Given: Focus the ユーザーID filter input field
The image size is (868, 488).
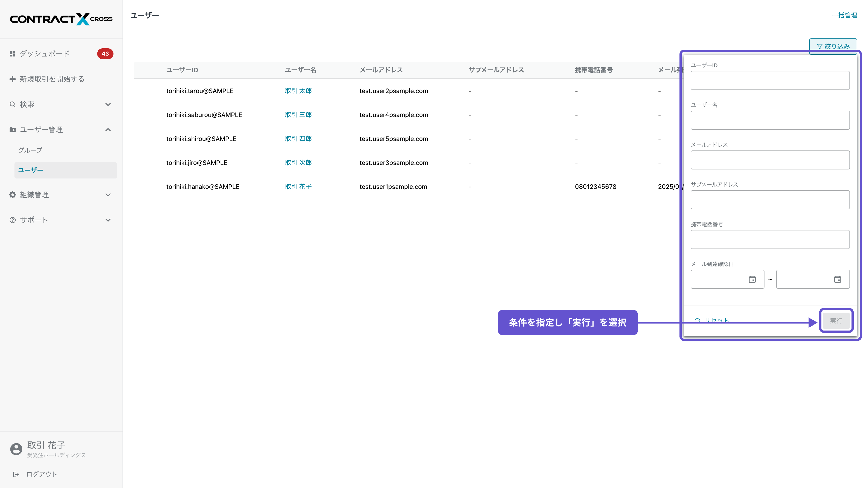Looking at the screenshot, I should tap(770, 80).
